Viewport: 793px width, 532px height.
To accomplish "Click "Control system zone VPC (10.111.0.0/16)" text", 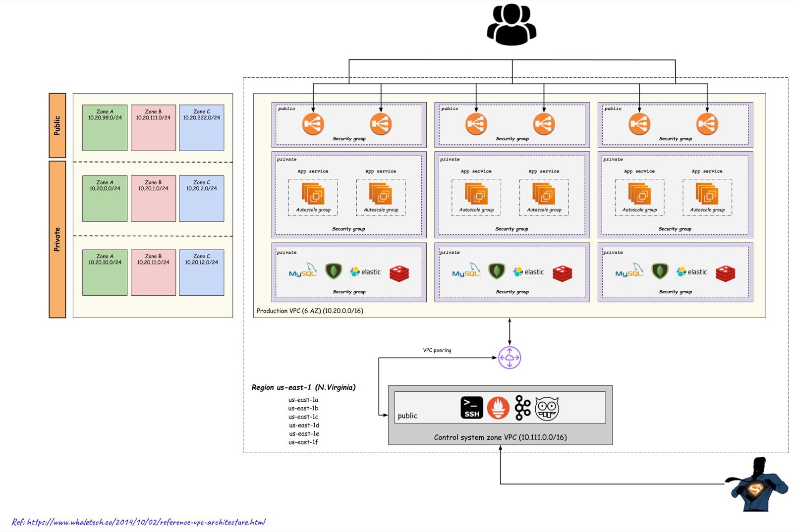I will pos(500,437).
